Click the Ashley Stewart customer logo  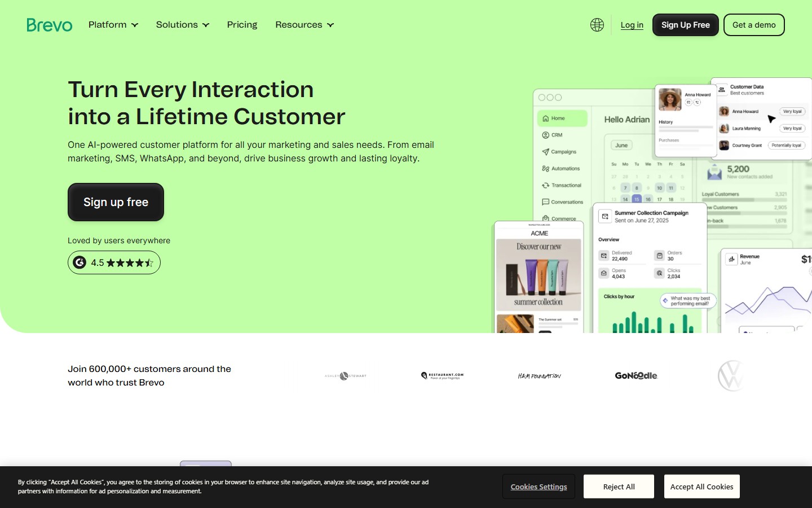coord(346,376)
